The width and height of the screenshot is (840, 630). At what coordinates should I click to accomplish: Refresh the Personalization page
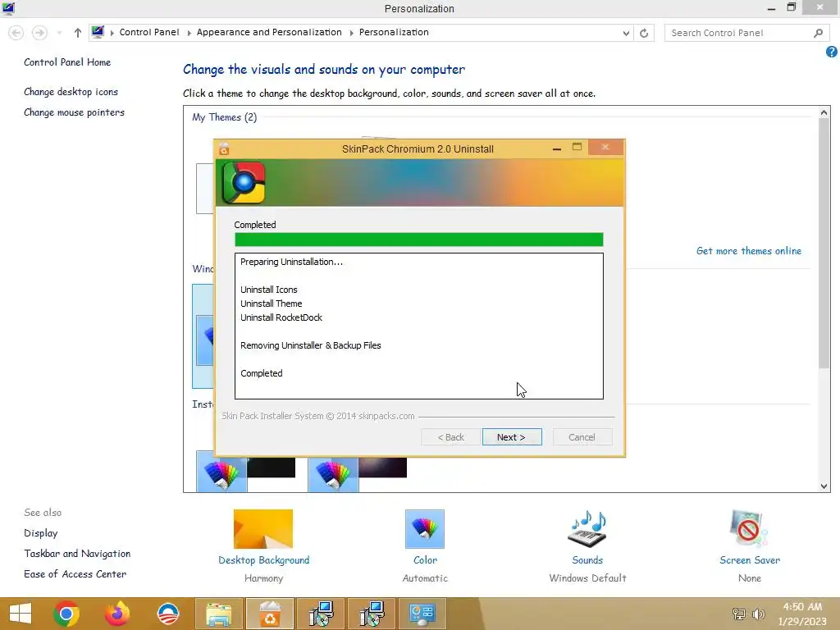[644, 33]
